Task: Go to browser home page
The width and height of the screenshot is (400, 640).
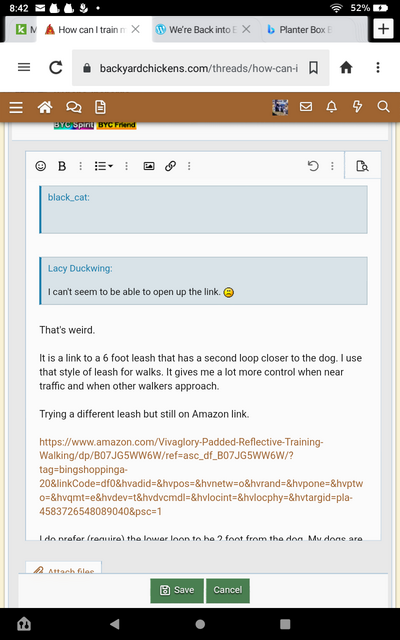Action: pyautogui.click(x=346, y=67)
